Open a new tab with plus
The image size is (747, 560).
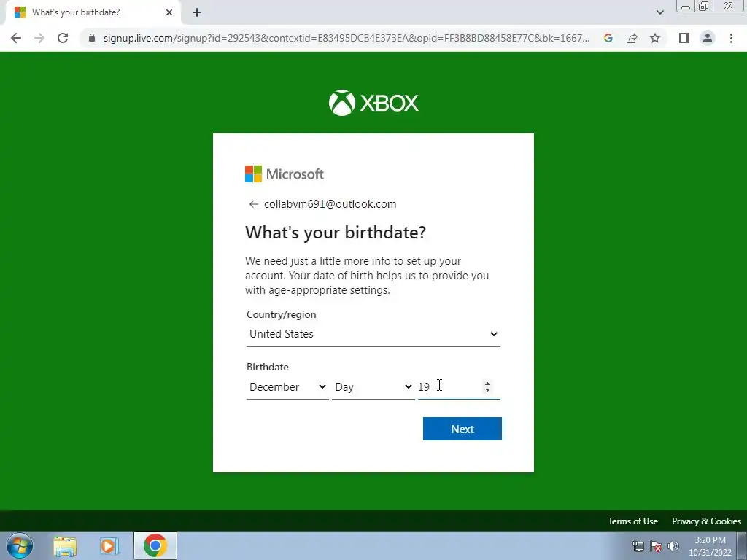coord(197,12)
